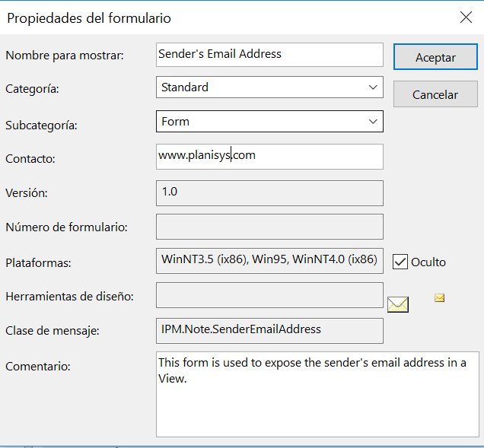The image size is (484, 448).
Task: Select the Versión field showing 1.0
Action: pyautogui.click(x=269, y=192)
